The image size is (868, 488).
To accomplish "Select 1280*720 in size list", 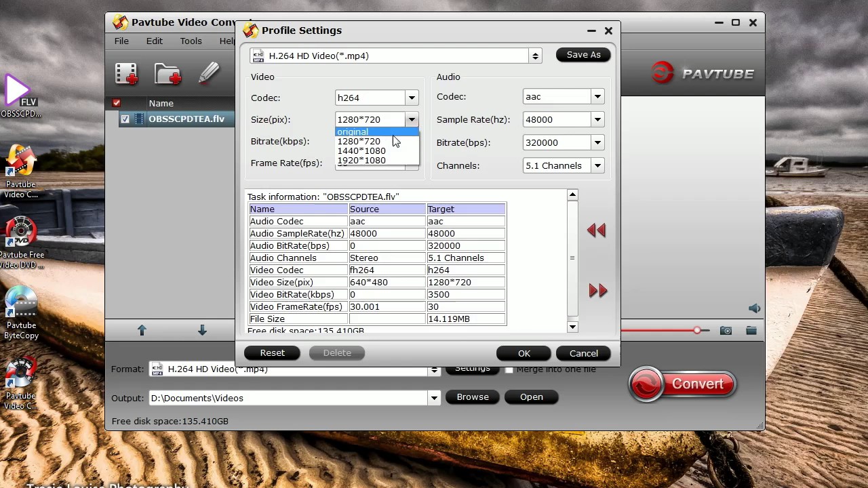I will (377, 142).
